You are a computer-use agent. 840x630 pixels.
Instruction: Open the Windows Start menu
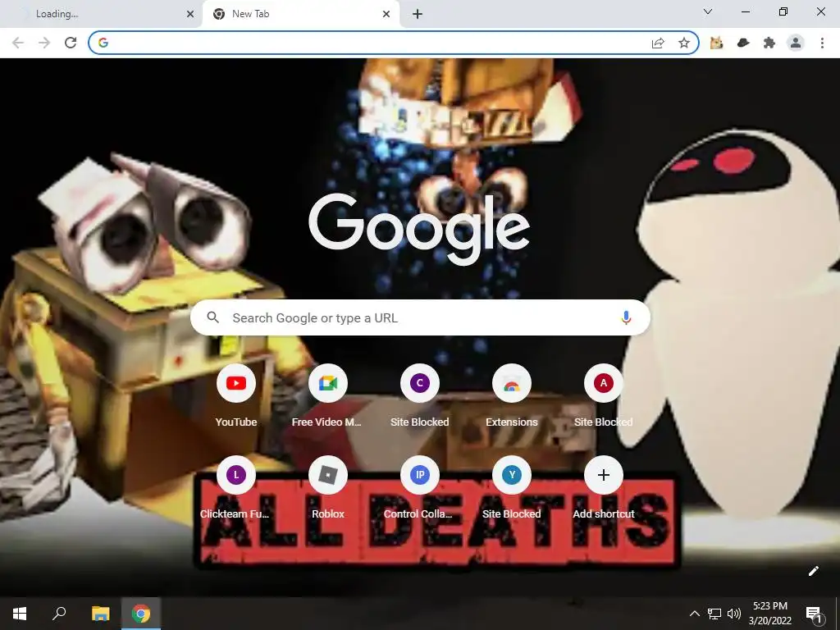(20, 614)
